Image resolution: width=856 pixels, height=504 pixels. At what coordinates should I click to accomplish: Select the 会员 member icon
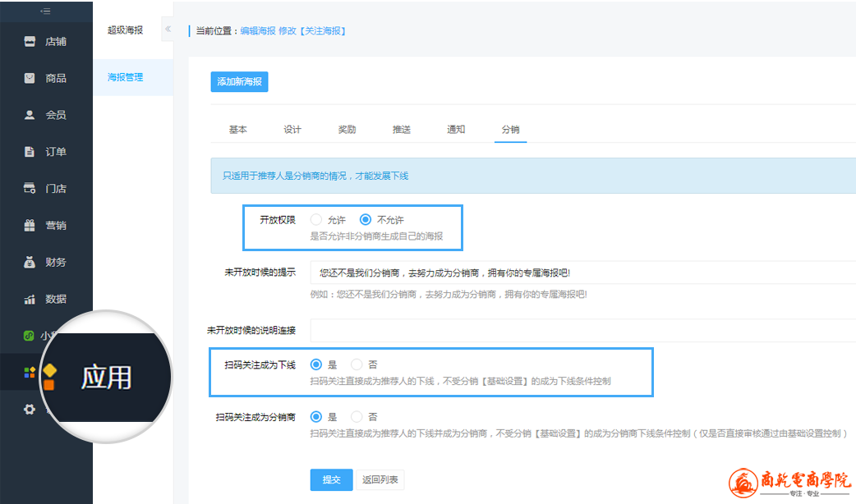(x=30, y=115)
